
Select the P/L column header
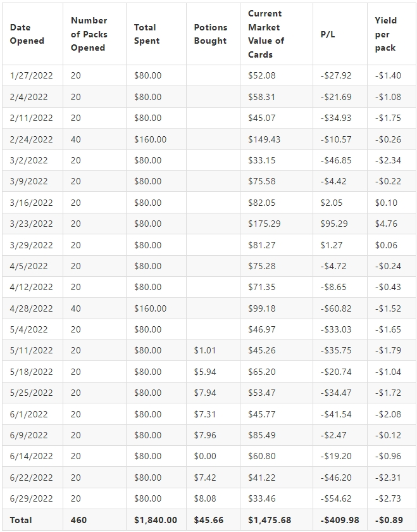340,34
